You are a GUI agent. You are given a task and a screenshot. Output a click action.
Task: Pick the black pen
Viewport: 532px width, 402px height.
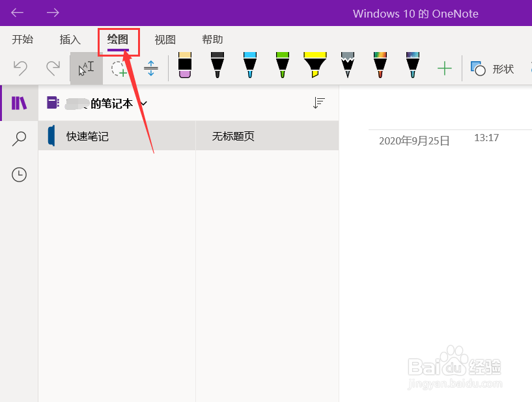(x=217, y=65)
